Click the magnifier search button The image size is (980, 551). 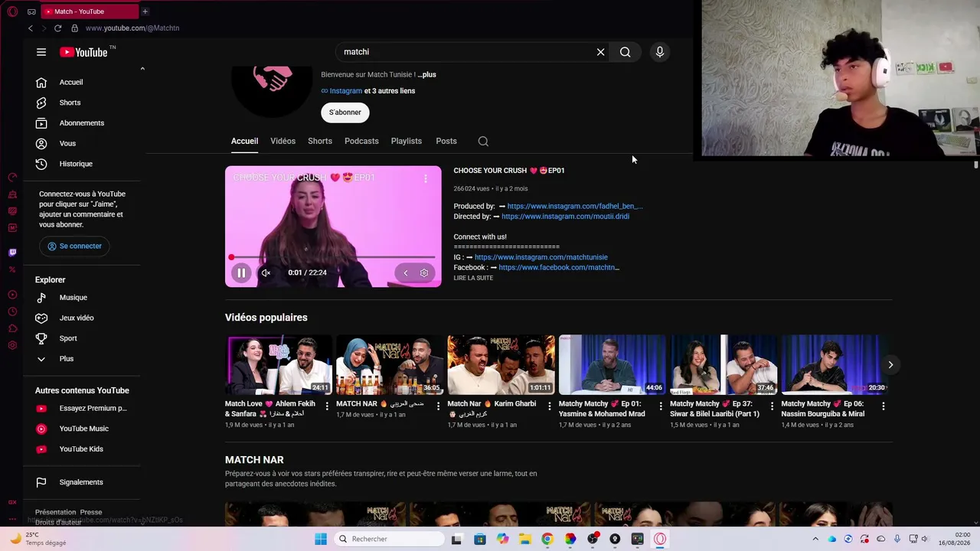tap(626, 52)
